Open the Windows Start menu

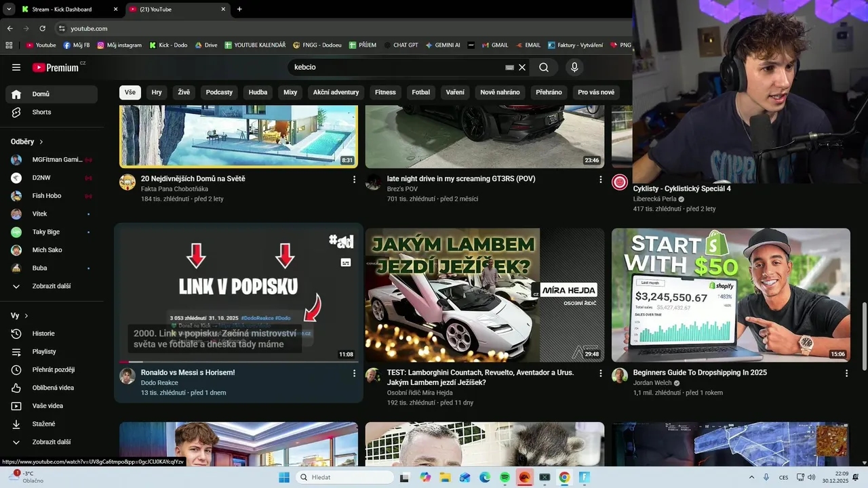point(283,477)
